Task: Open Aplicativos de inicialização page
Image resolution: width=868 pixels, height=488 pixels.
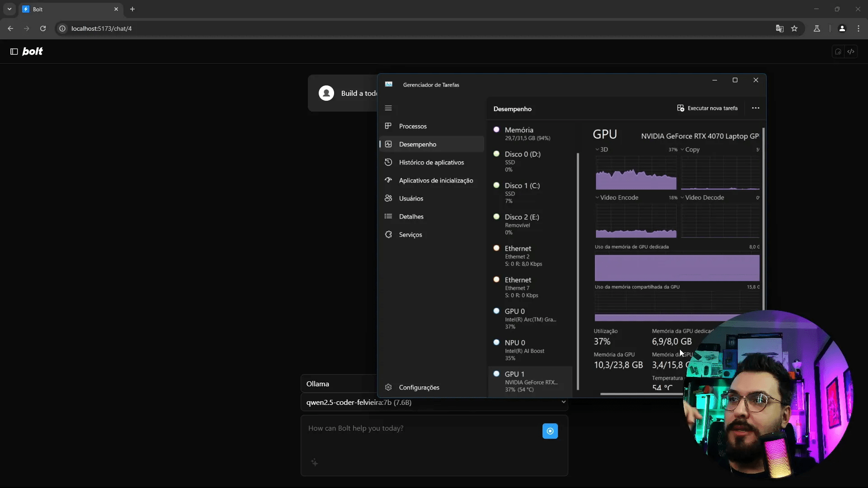Action: click(x=432, y=180)
